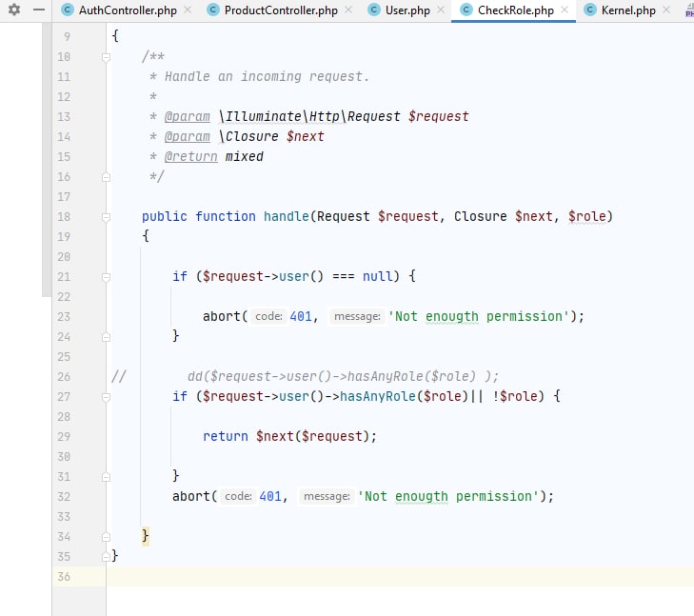The width and height of the screenshot is (694, 616).
Task: Collapse doc comment end marker at line 16
Action: pos(106,177)
